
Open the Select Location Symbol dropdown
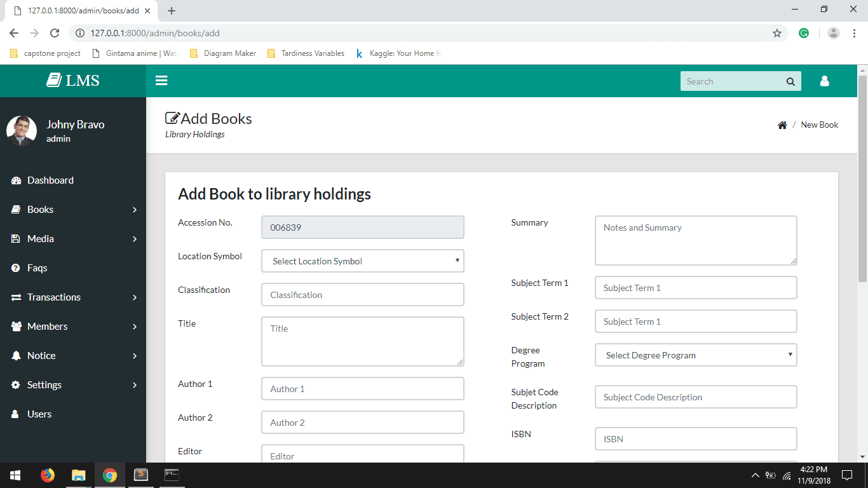(362, 261)
